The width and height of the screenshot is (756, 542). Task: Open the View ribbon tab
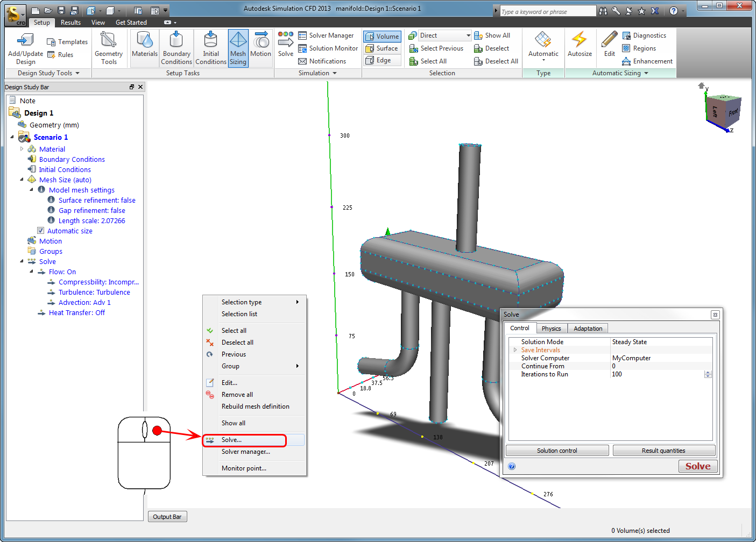coord(98,23)
